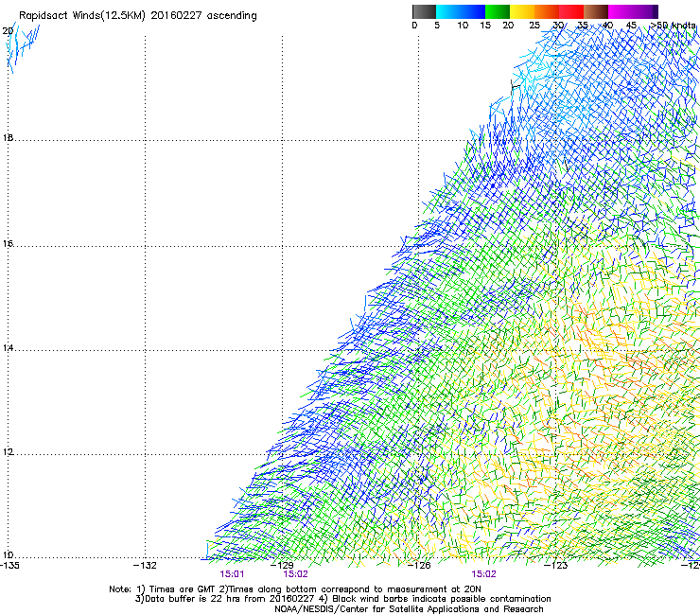700x615 pixels.
Task: Choose the brown 35-40 knots legend swatch
Action: pos(596,11)
